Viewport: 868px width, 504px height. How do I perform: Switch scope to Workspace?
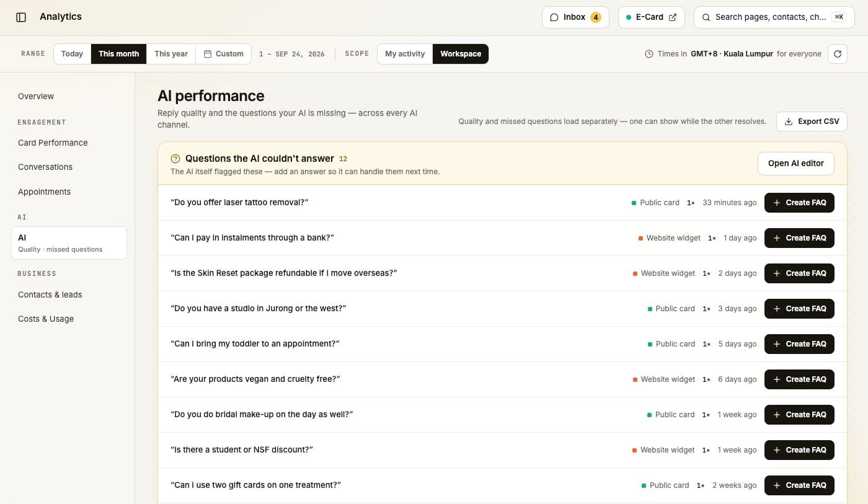(x=461, y=54)
